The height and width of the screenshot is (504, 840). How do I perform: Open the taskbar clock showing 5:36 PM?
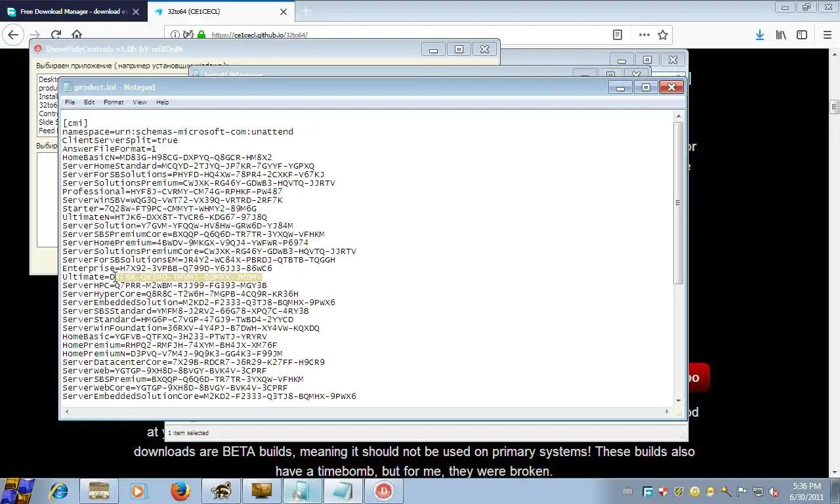coord(807,491)
